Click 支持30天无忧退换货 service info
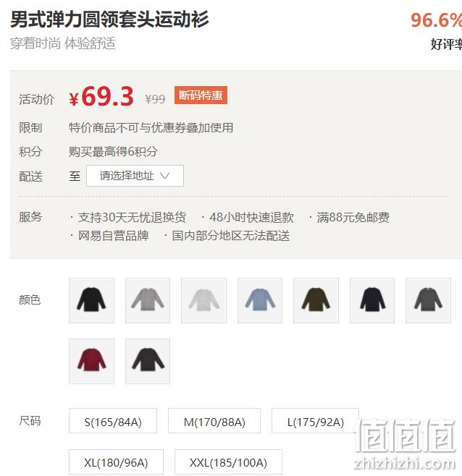 click(132, 217)
